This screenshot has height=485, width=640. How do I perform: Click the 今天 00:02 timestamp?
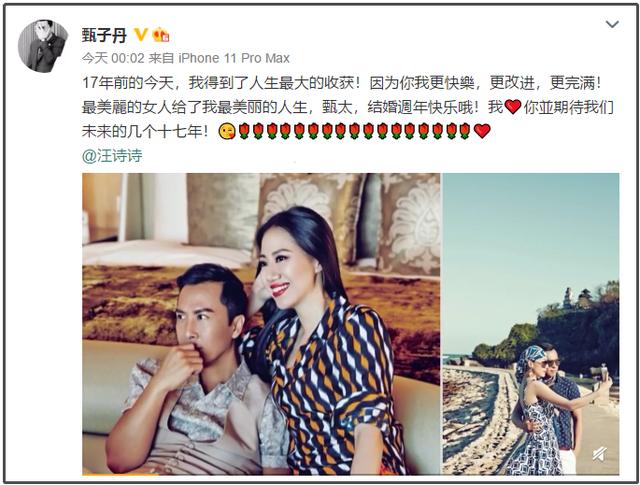(x=113, y=58)
